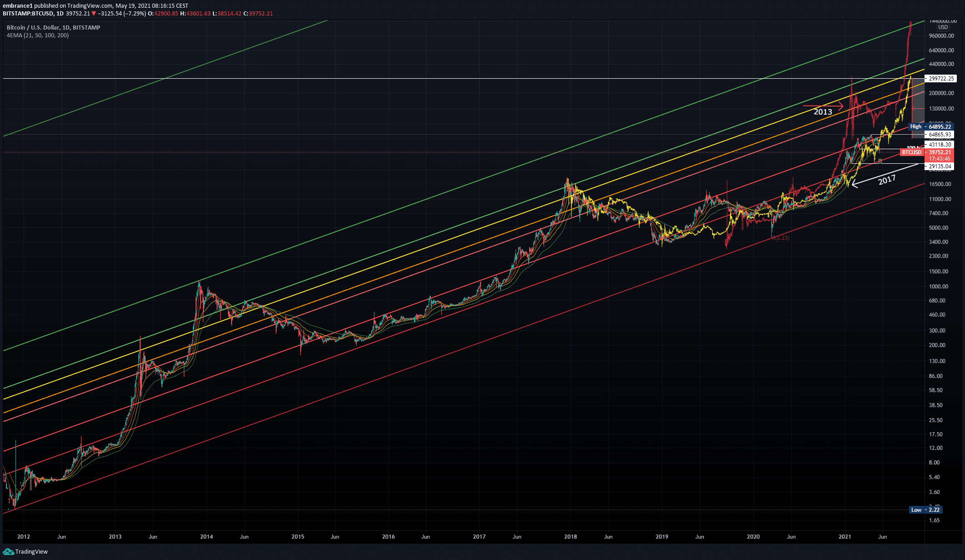Click the 2021 label on time axis

point(845,537)
